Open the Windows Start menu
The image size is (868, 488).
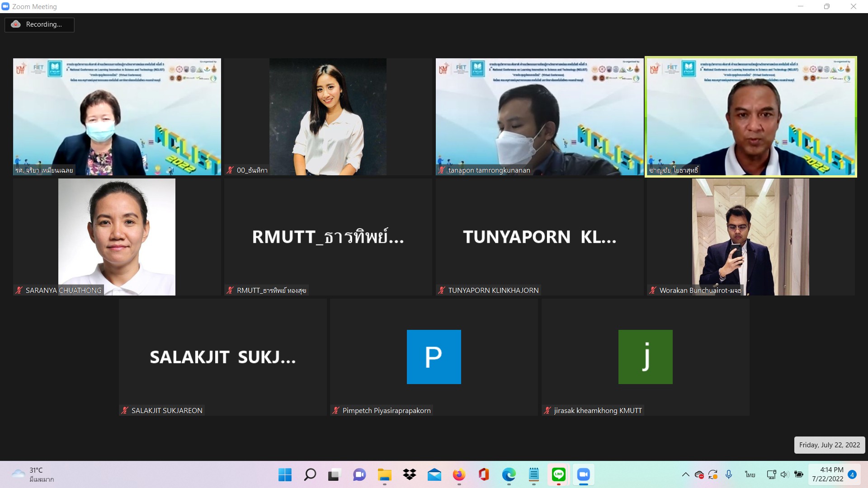pos(285,474)
